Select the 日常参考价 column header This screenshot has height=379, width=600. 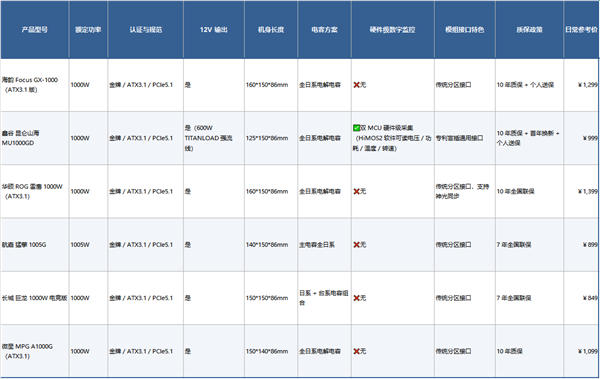(x=582, y=29)
